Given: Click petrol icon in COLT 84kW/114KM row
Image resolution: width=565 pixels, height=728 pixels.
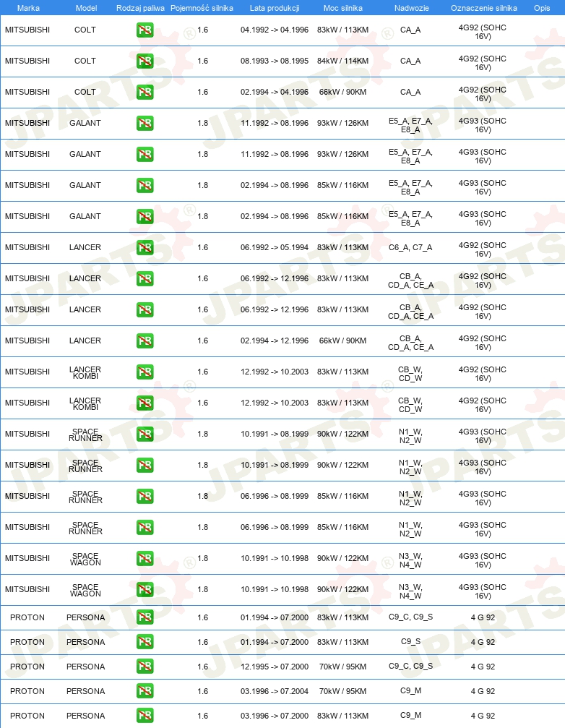Looking at the screenshot, I should coord(145,61).
